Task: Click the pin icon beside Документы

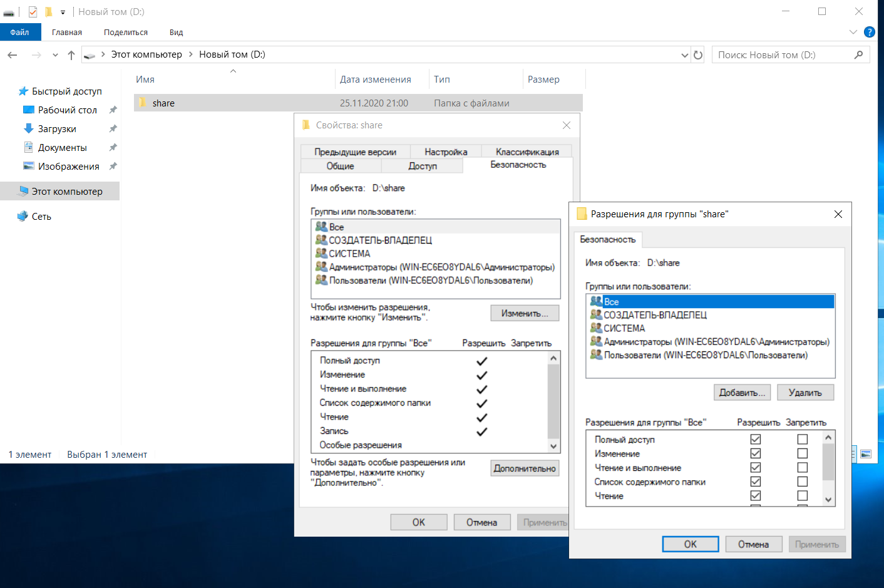Action: point(113,147)
